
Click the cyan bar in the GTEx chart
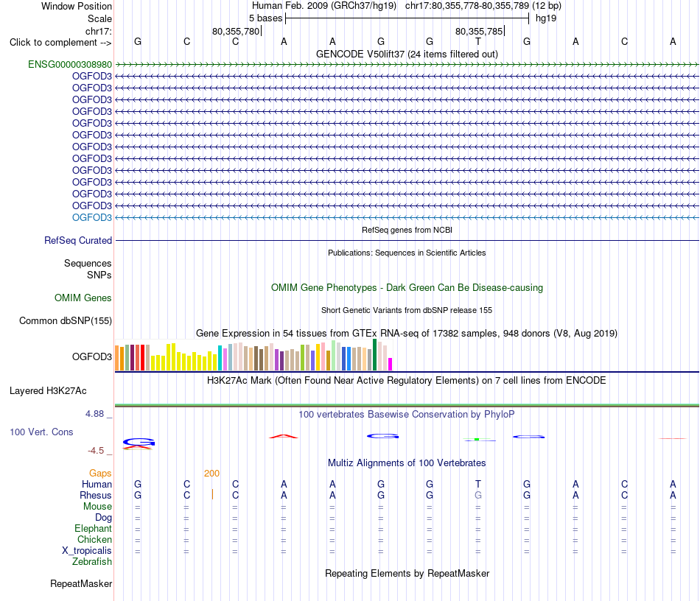pos(220,358)
